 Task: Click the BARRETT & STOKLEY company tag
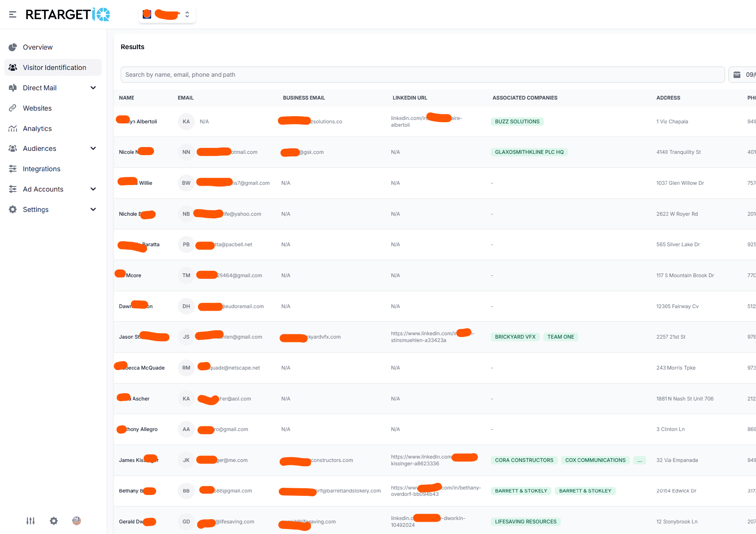[x=585, y=491]
